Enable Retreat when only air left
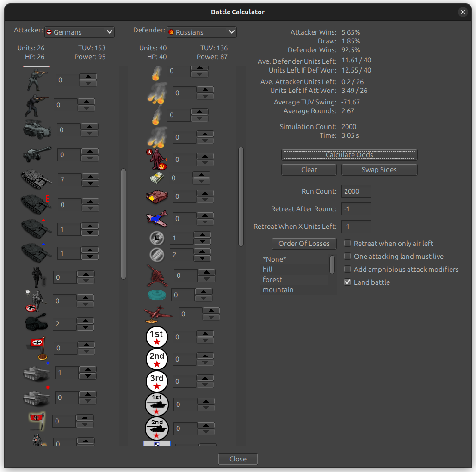476x472 pixels. point(347,243)
